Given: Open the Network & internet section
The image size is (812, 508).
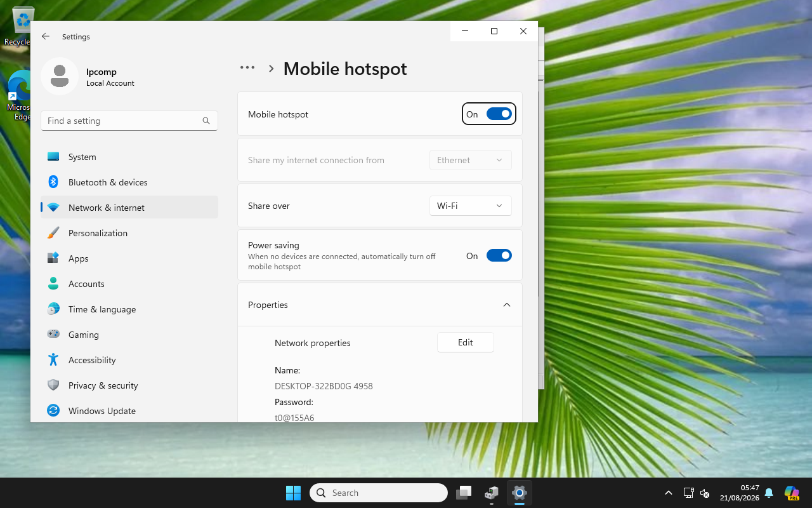Looking at the screenshot, I should tap(129, 208).
